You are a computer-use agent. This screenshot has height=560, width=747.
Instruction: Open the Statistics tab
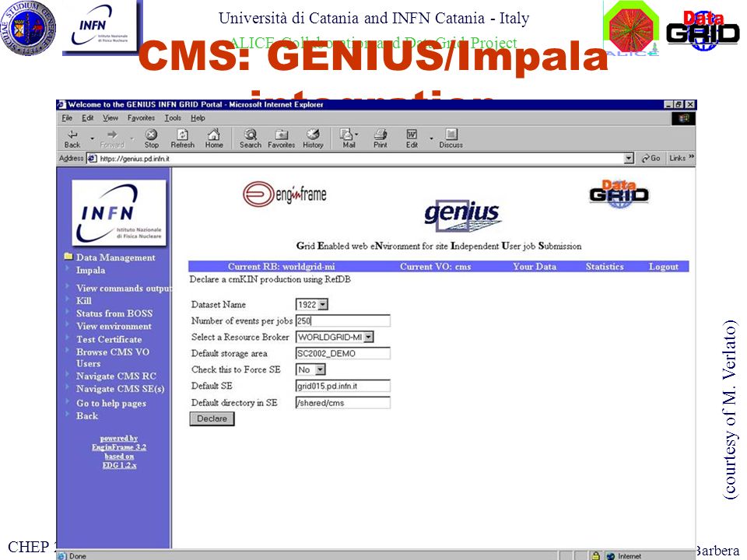click(605, 267)
